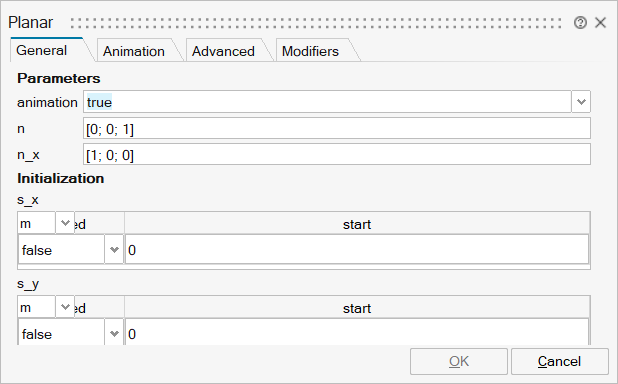Switch to the Animation tab
This screenshot has width=618, height=384.
[x=134, y=51]
